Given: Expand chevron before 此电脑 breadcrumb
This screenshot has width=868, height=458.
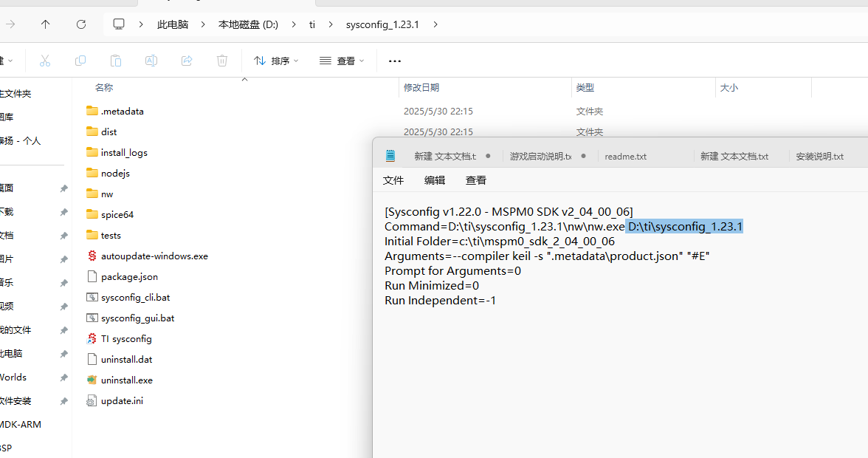Looking at the screenshot, I should coord(141,24).
